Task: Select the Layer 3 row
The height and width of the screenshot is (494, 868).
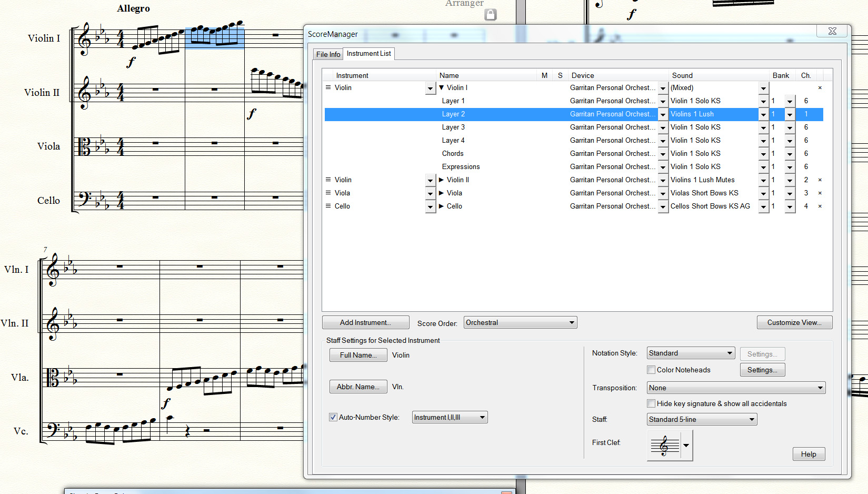Action: pos(453,127)
